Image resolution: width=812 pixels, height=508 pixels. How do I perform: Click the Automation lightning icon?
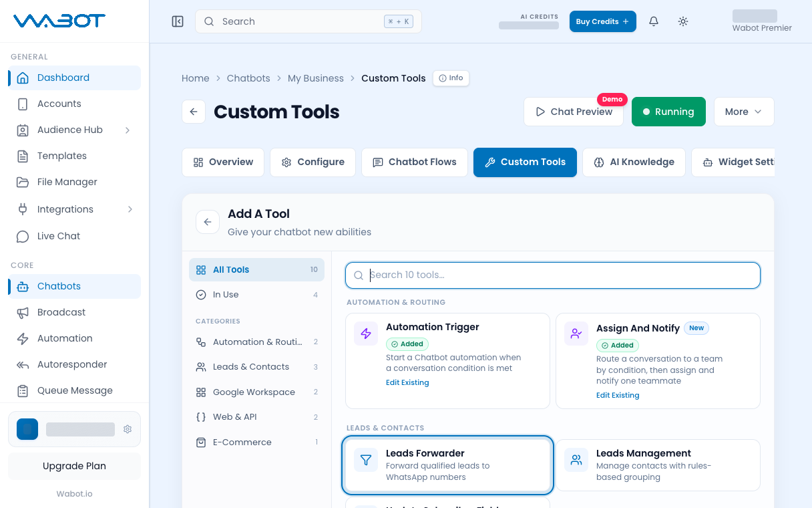(x=23, y=338)
